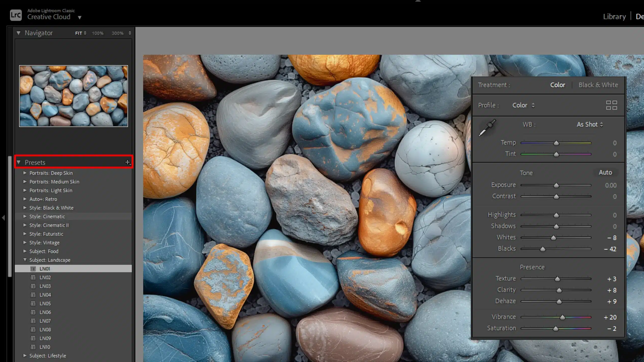Image resolution: width=644 pixels, height=362 pixels.
Task: Expand Style: Black & White preset group
Action: click(x=25, y=208)
